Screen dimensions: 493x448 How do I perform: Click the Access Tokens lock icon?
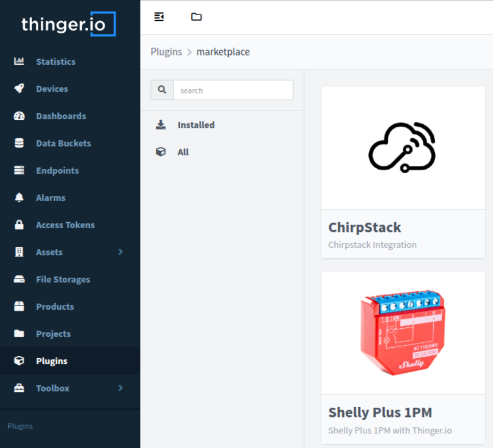click(x=19, y=225)
